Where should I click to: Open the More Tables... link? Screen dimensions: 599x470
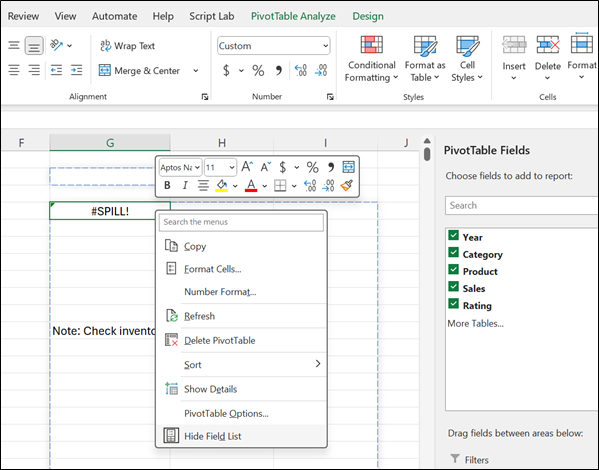[475, 323]
